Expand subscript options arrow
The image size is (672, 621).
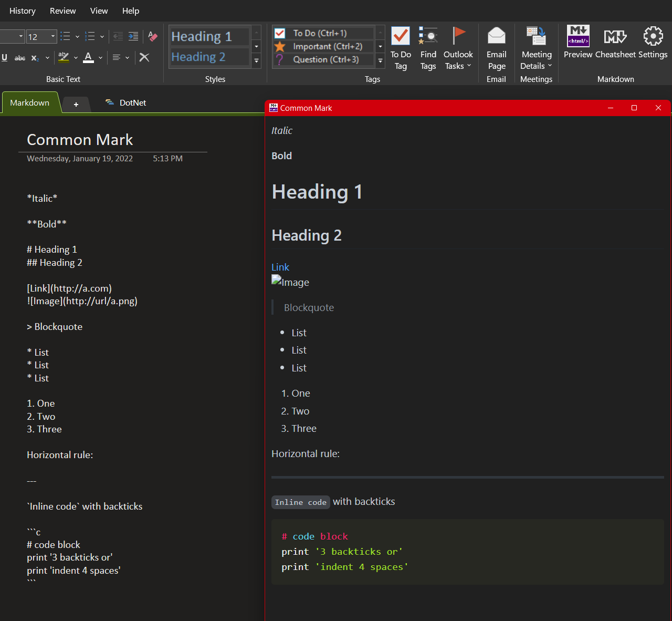click(47, 58)
